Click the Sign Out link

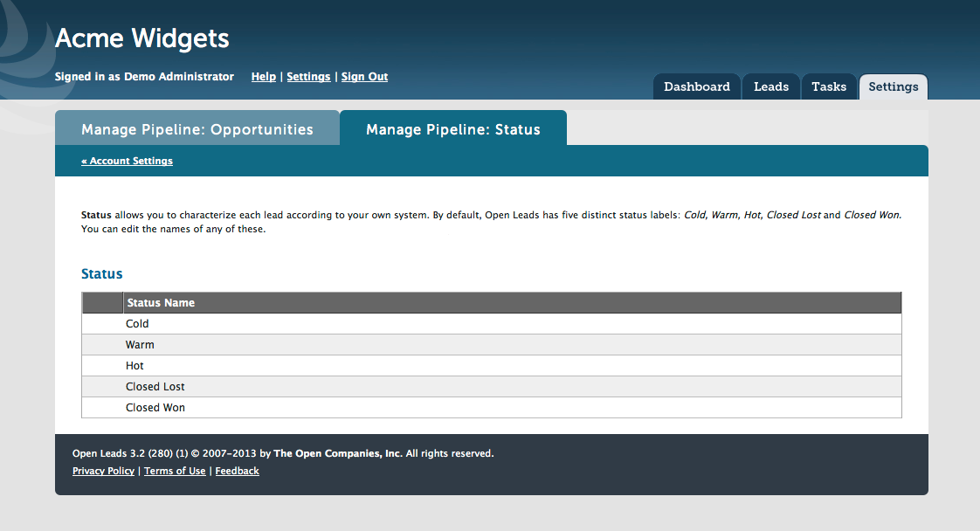(364, 76)
